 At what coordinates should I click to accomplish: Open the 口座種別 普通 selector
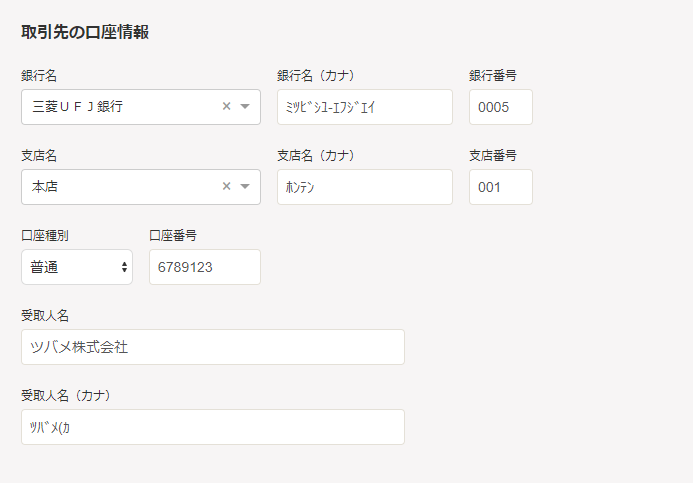click(x=77, y=267)
